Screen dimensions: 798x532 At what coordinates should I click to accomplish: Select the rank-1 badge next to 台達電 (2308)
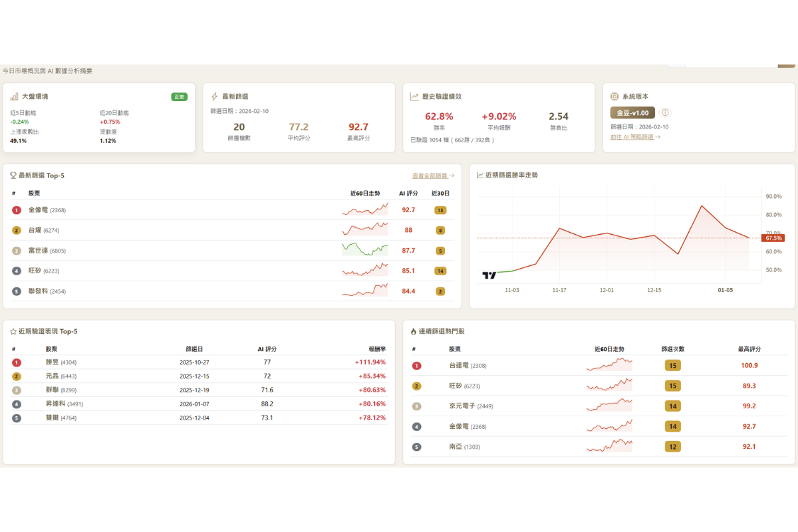click(x=418, y=365)
